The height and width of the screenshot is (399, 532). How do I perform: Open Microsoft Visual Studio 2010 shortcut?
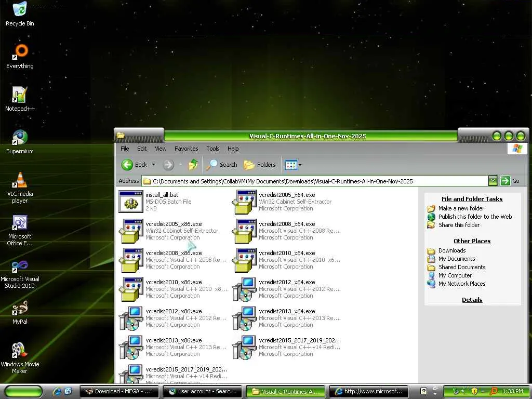point(20,273)
